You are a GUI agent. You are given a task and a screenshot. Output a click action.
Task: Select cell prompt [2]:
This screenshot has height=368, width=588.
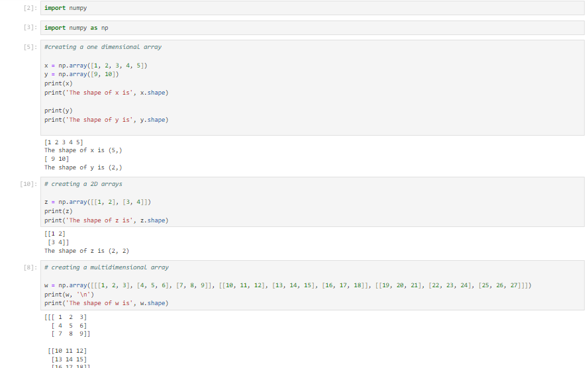tap(30, 8)
